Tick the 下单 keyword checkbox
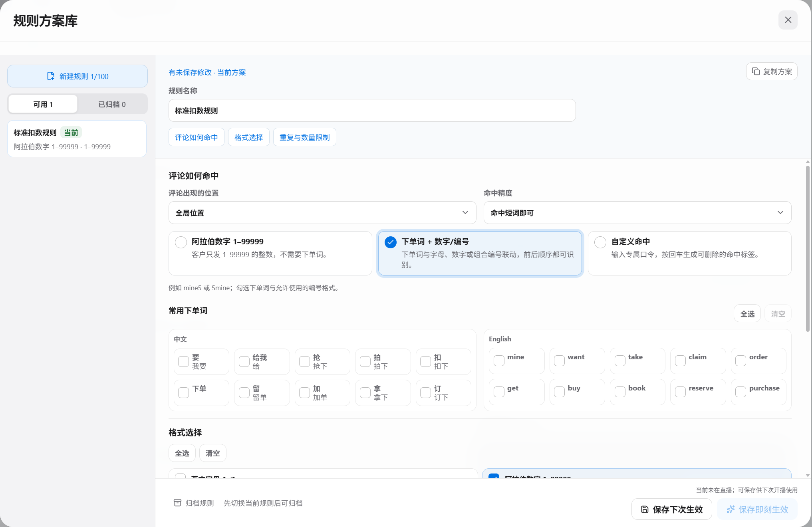The height and width of the screenshot is (527, 812). (183, 392)
